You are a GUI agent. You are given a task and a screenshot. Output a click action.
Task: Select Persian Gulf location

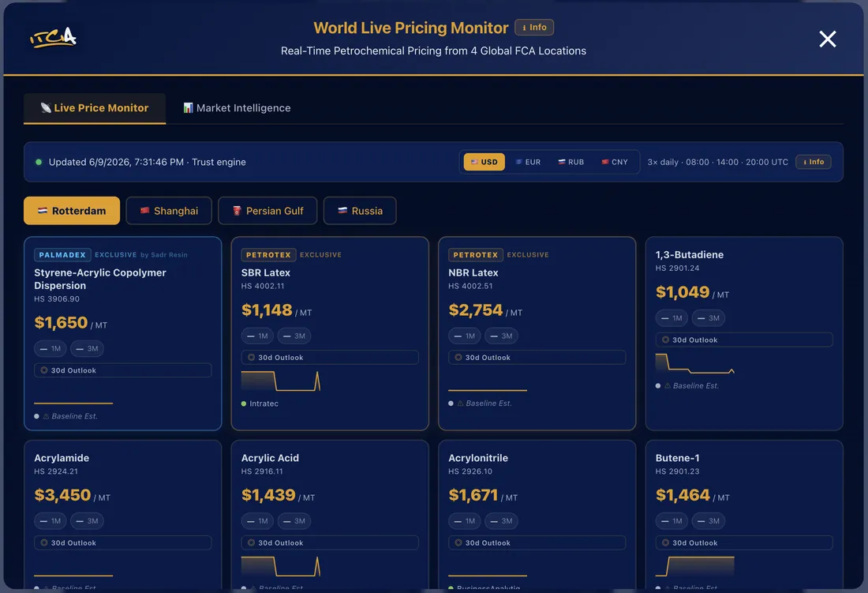pos(268,211)
